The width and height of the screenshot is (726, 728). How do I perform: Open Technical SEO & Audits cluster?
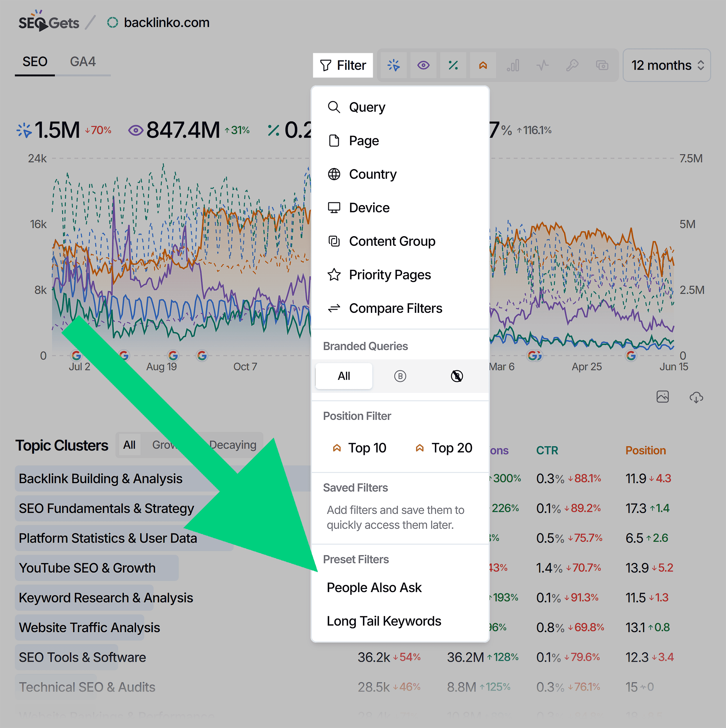[x=87, y=687]
